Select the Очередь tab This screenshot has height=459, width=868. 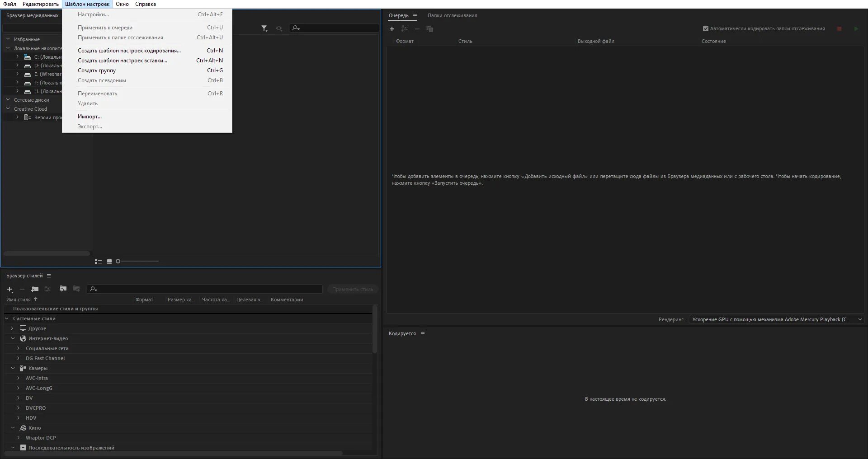tap(399, 16)
